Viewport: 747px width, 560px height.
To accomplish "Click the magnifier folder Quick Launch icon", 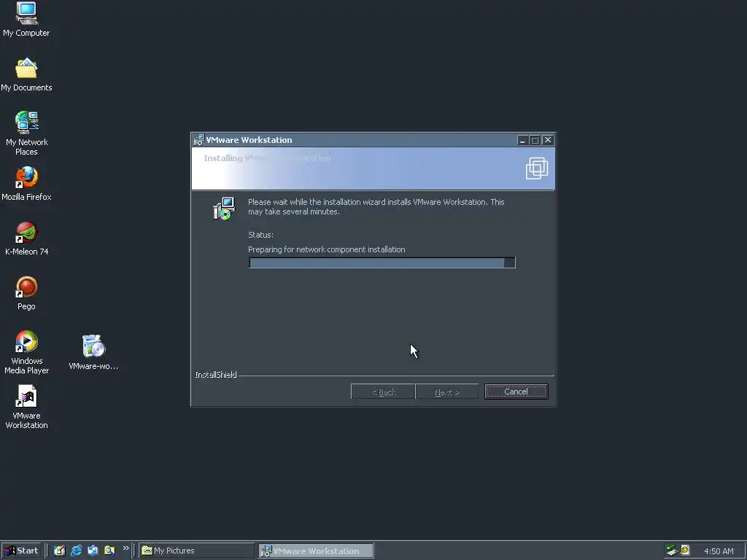I will 109,551.
